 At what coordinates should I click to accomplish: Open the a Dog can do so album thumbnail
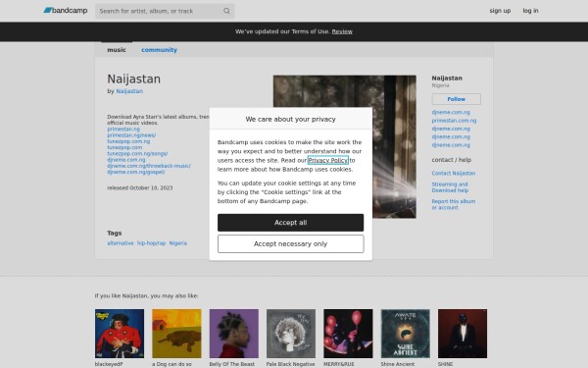pyautogui.click(x=176, y=334)
